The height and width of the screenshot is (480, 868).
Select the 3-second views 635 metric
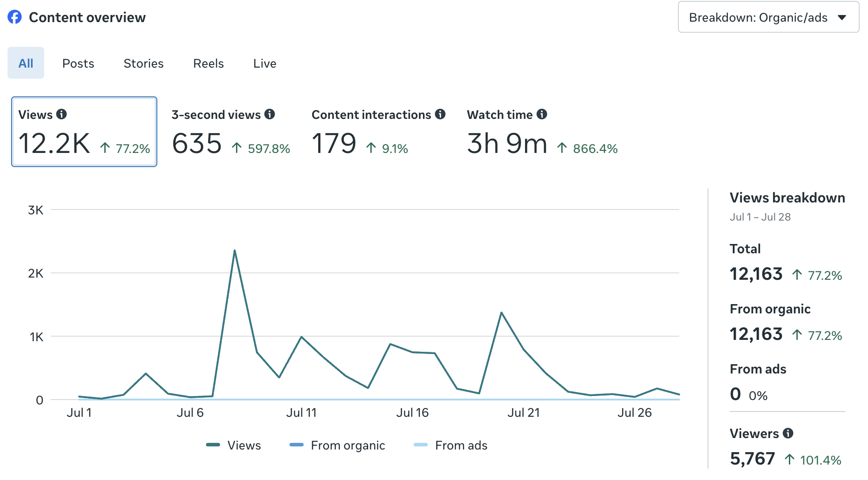pos(231,133)
